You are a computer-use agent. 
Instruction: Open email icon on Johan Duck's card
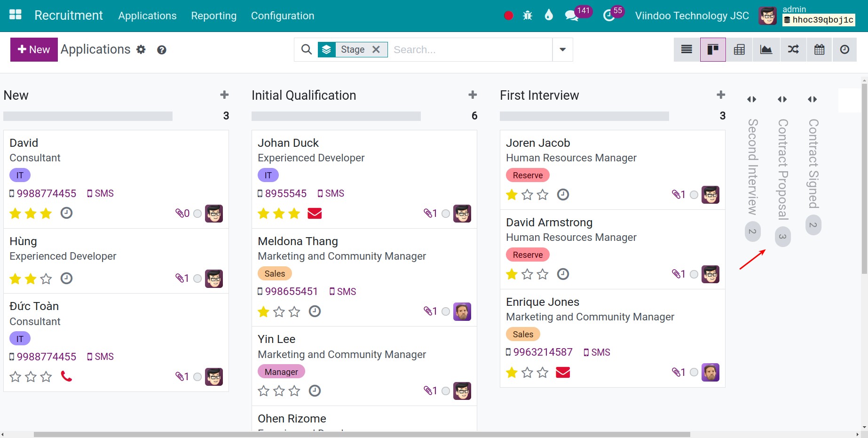(x=314, y=214)
